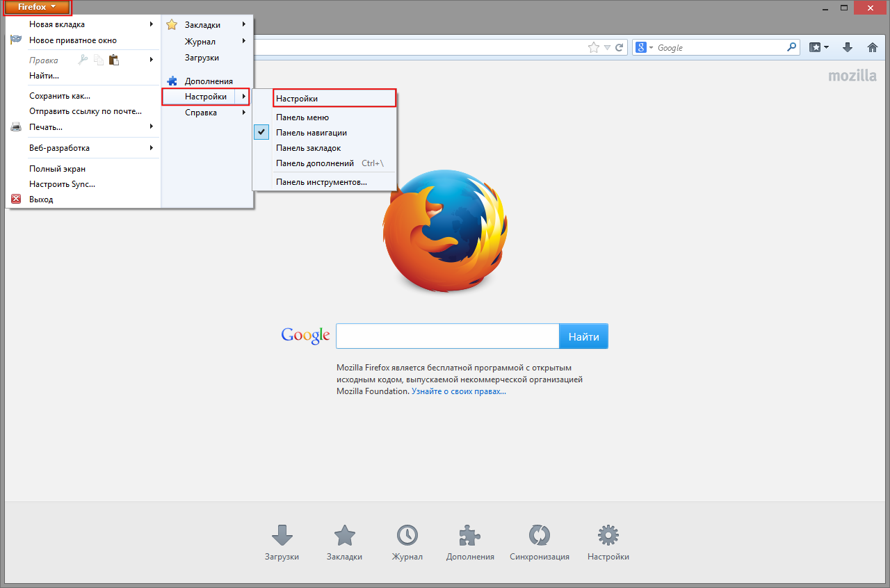The image size is (890, 588).
Task: Click the Firefox logo on start page
Action: point(444,230)
